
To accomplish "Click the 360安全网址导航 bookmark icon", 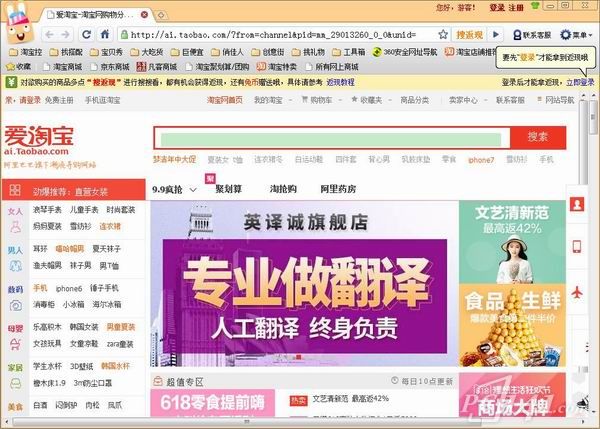I will pos(377,52).
